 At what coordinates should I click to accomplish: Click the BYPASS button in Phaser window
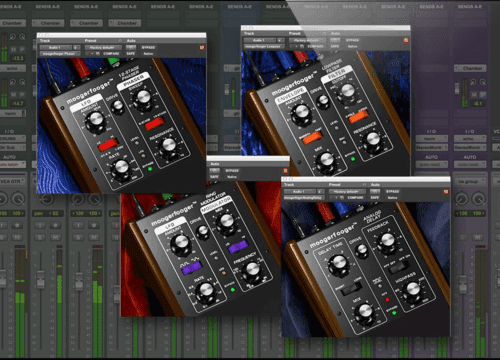click(x=148, y=47)
